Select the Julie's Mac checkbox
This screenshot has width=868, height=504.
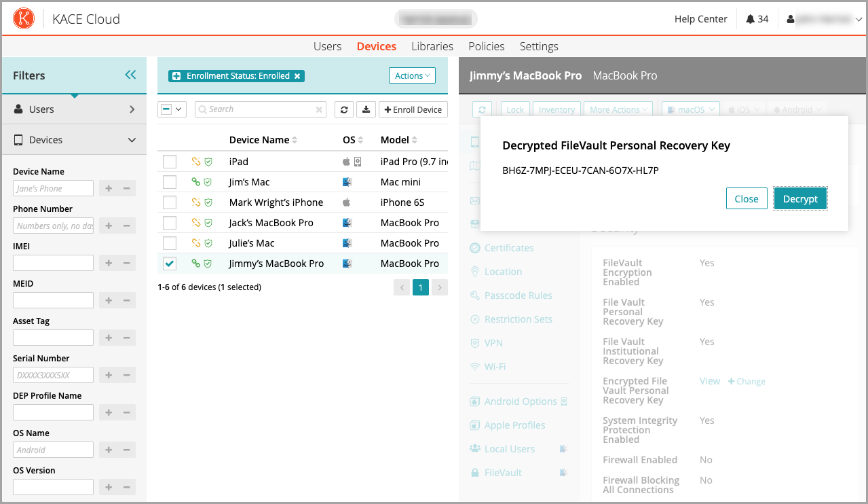170,243
